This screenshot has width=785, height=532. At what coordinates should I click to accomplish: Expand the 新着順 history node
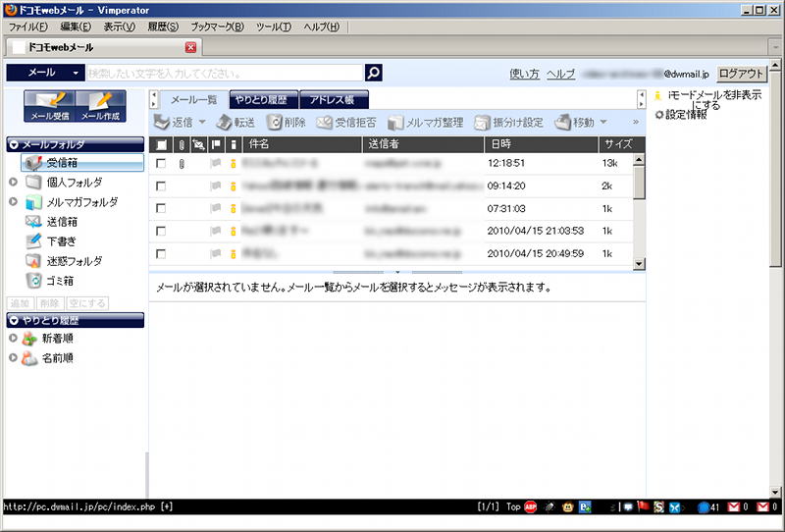tap(14, 339)
